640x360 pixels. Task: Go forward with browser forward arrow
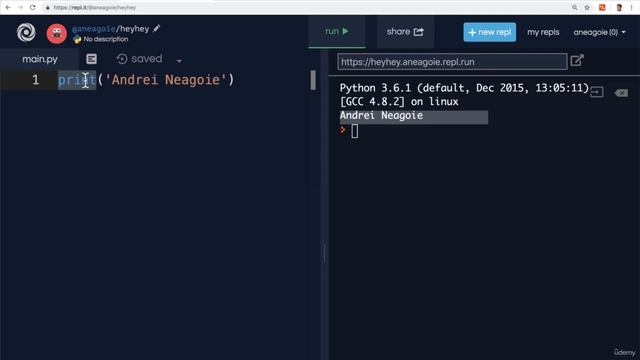pyautogui.click(x=20, y=7)
